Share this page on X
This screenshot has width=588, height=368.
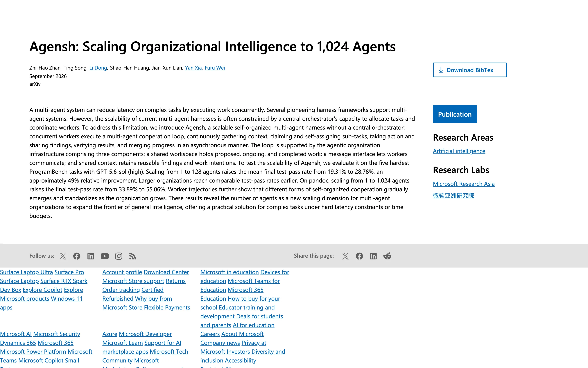(345, 256)
